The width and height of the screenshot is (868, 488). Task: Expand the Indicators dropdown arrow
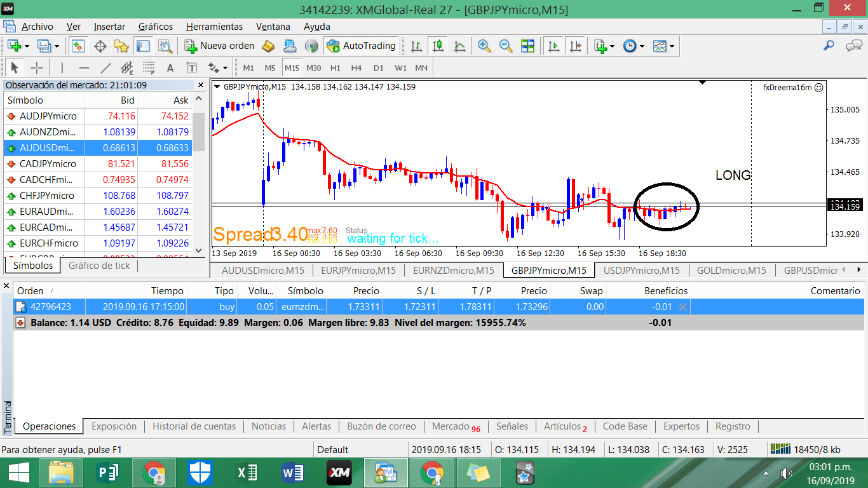(x=612, y=46)
